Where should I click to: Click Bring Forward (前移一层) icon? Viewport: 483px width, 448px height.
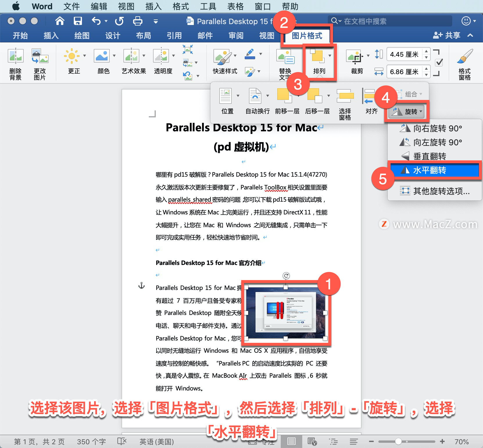point(285,96)
